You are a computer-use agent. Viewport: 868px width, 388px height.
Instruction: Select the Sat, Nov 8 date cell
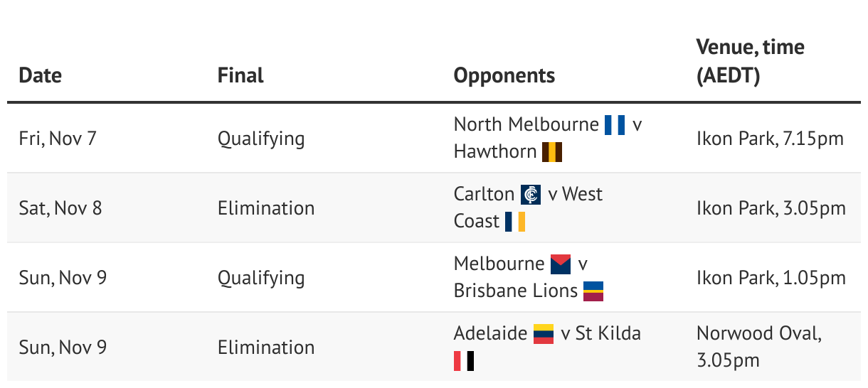(x=60, y=208)
